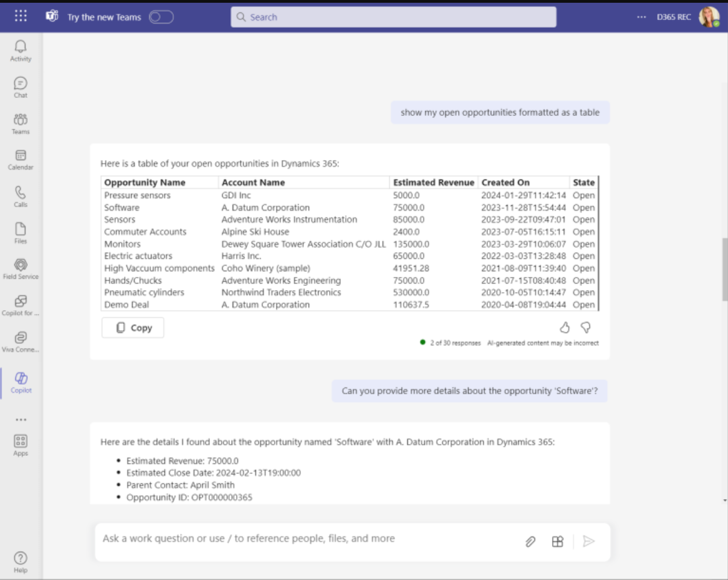Click Dewey Square Tower Association cell
This screenshot has height=580, width=728.
pyautogui.click(x=303, y=244)
